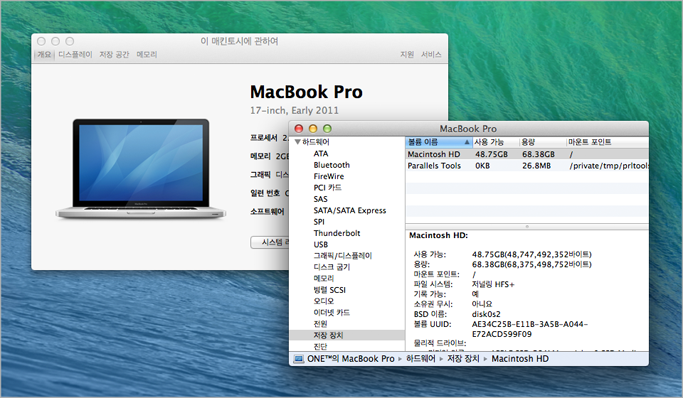683x398 pixels.
Task: Click the 26.8MB capacity cell
Action: (536, 165)
